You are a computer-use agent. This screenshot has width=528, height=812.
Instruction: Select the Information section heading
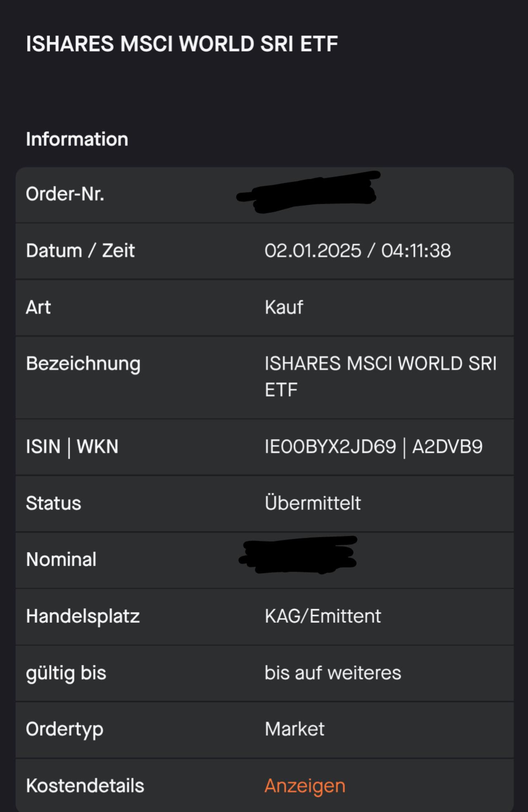click(x=77, y=139)
